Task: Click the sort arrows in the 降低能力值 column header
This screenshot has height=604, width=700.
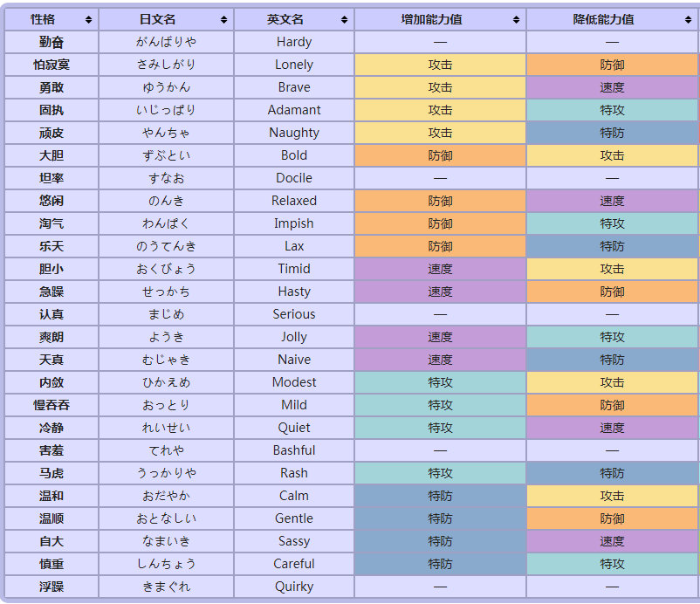Action: point(689,19)
